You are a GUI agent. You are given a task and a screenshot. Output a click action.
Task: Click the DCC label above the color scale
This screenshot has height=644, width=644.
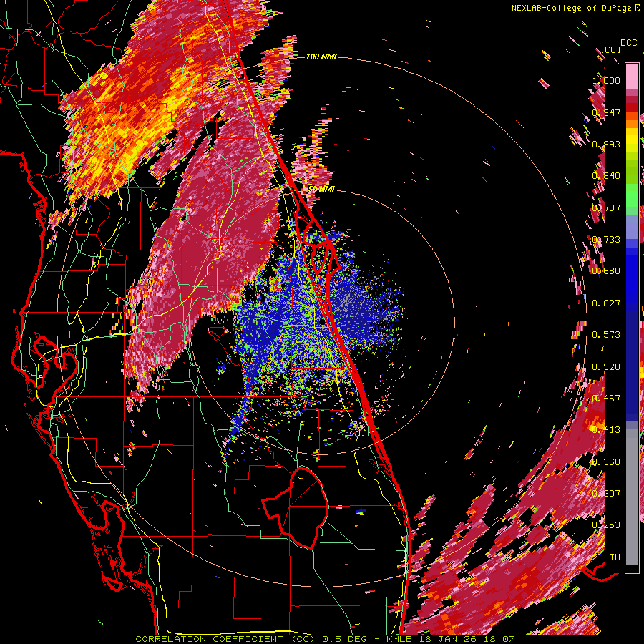628,43
